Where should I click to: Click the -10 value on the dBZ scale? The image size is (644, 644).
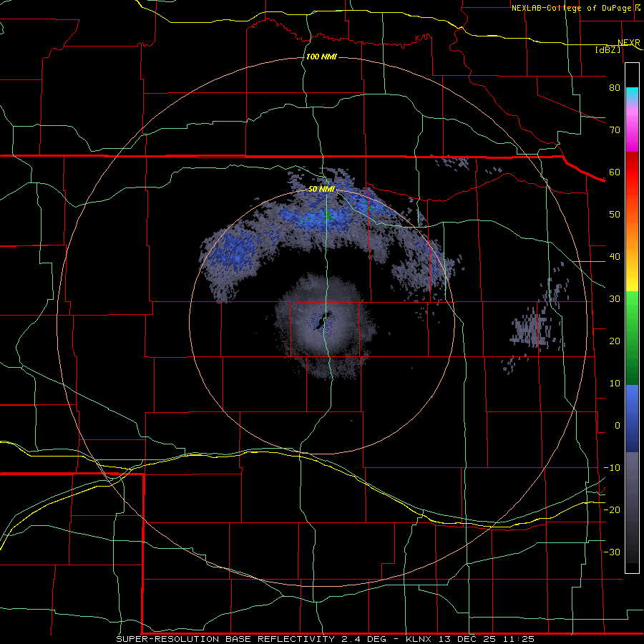pyautogui.click(x=612, y=468)
